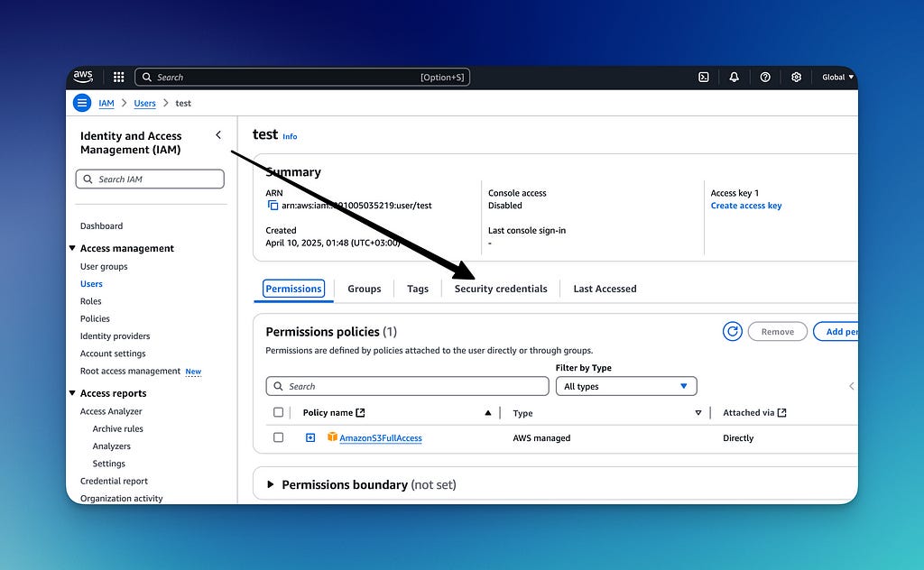Open Analyzers in the sidebar
Screen dimensions: 924x570
click(x=111, y=446)
